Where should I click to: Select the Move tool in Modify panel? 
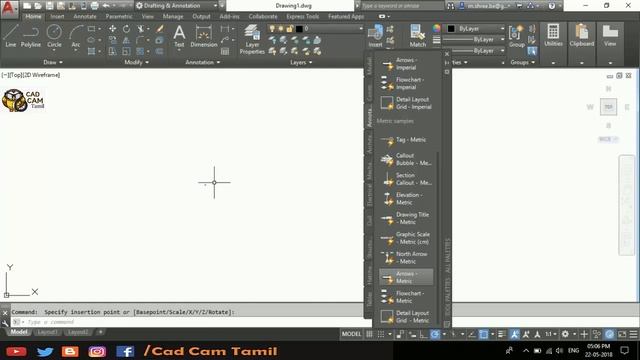(x=112, y=29)
